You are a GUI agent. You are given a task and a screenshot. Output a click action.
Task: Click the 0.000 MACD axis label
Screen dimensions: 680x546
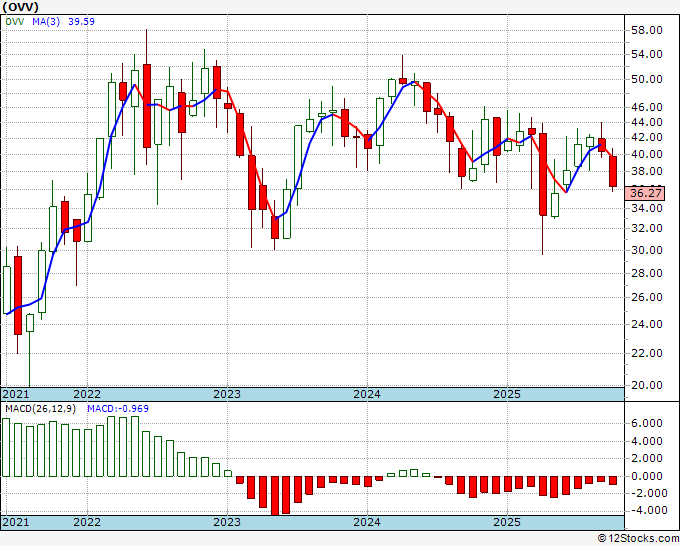[x=647, y=476]
